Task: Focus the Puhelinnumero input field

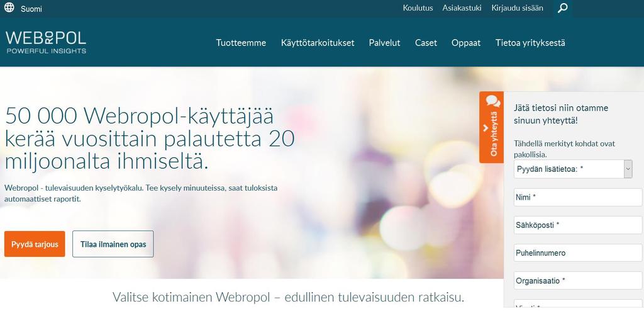Action: click(x=578, y=253)
